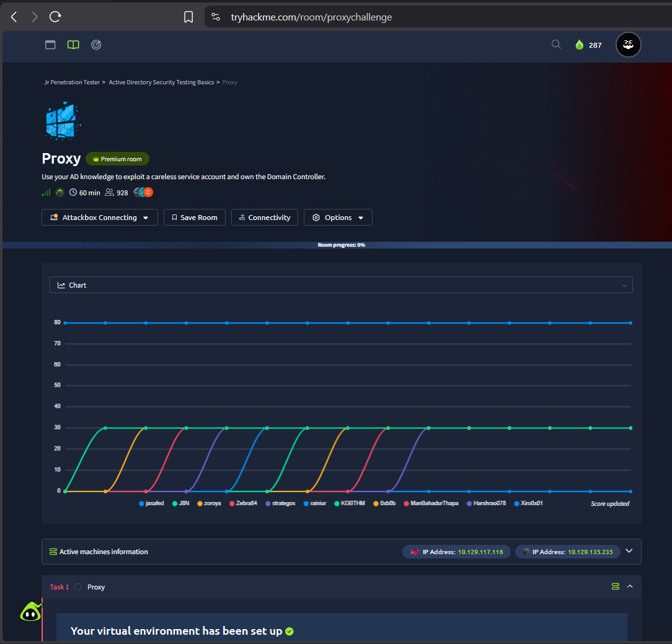The height and width of the screenshot is (644, 672).
Task: Toggle zoroya series in chart legend
Action: click(209, 503)
